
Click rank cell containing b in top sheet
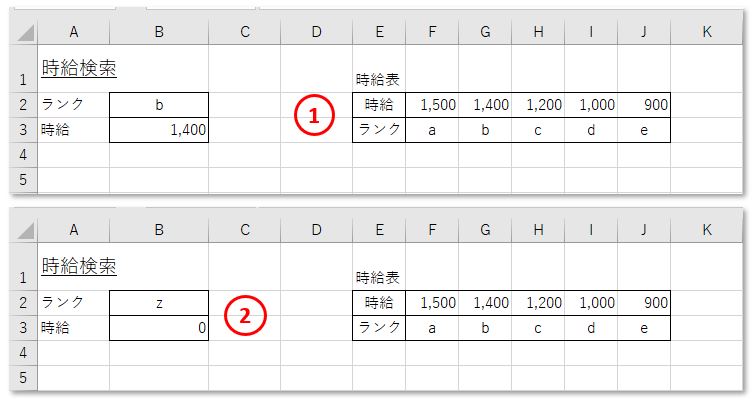159,105
